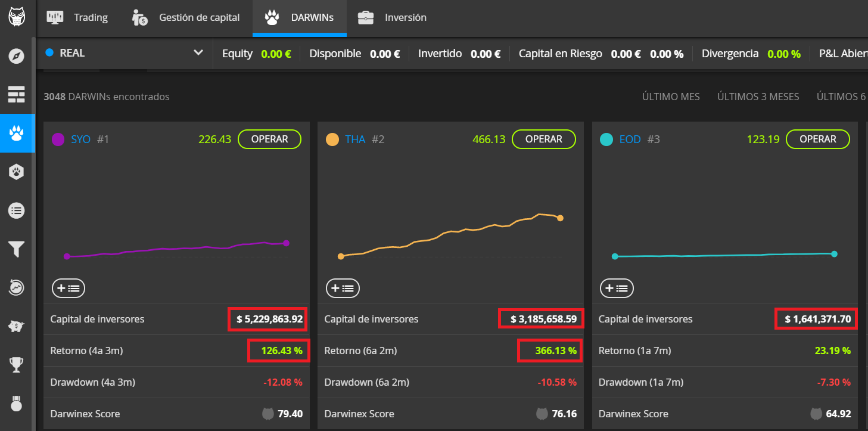Open the THA orange return chart

(x=450, y=235)
